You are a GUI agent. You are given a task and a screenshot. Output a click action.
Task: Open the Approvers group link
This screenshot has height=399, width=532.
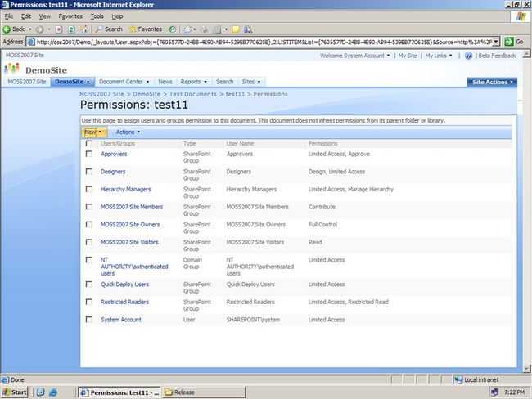(114, 154)
